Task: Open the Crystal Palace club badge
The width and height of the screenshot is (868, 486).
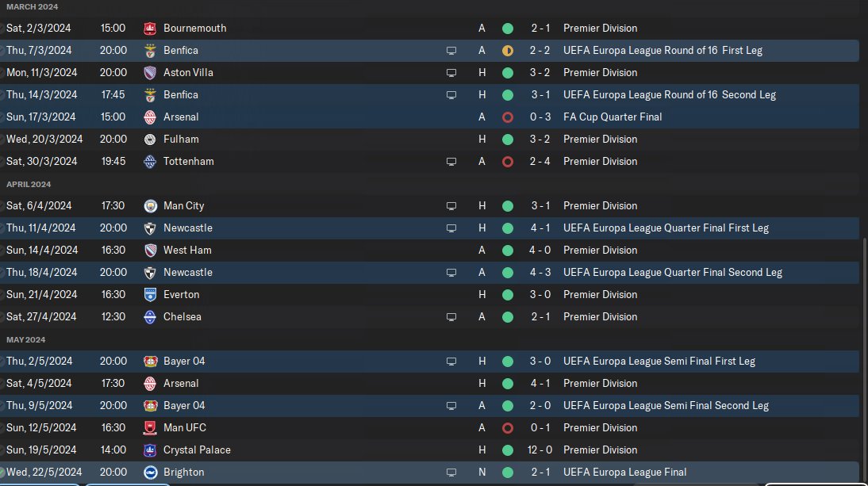Action: point(150,450)
